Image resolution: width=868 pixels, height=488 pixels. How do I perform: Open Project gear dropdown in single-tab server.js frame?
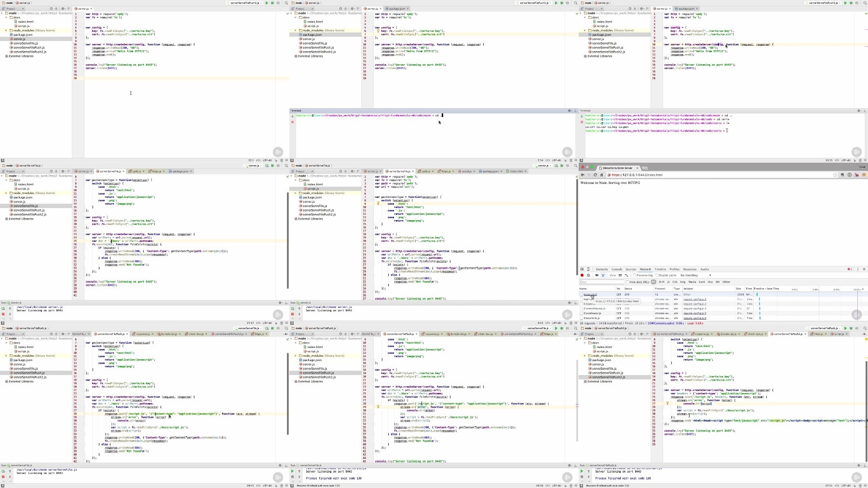click(64, 9)
